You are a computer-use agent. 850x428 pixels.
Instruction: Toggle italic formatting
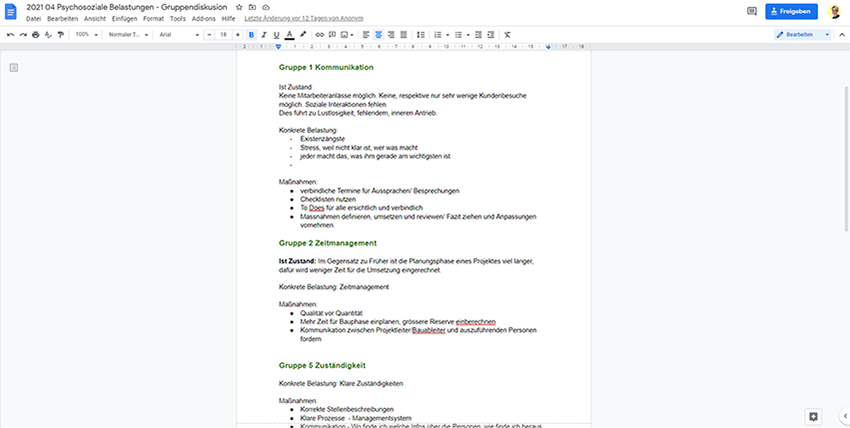click(x=264, y=35)
